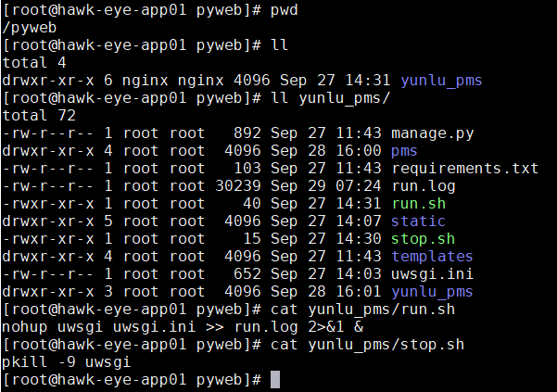Click the 'yunlu_pms' directory with time 16:01
This screenshot has width=557, height=392.
click(x=432, y=292)
